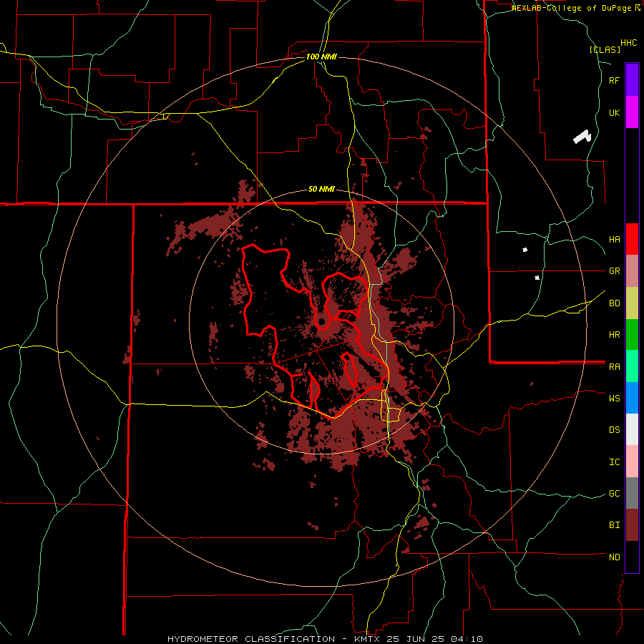Select the GR dusty pink legend swatch
Screen dimensions: 644x644
pyautogui.click(x=632, y=271)
